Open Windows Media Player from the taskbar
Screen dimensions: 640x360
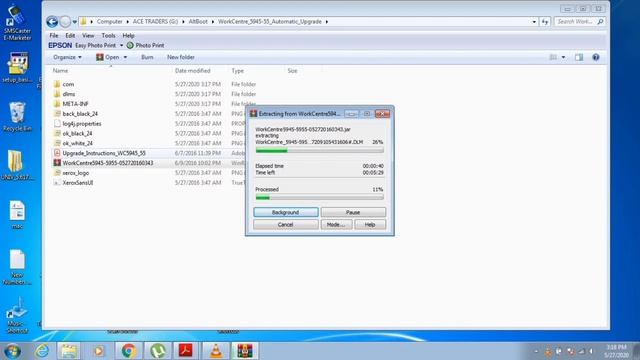(x=98, y=351)
